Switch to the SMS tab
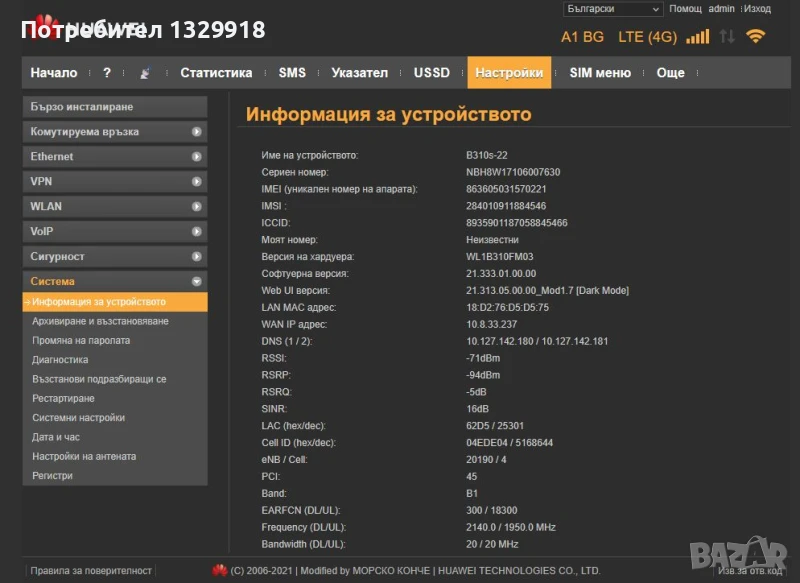This screenshot has height=583, width=800. (x=292, y=73)
